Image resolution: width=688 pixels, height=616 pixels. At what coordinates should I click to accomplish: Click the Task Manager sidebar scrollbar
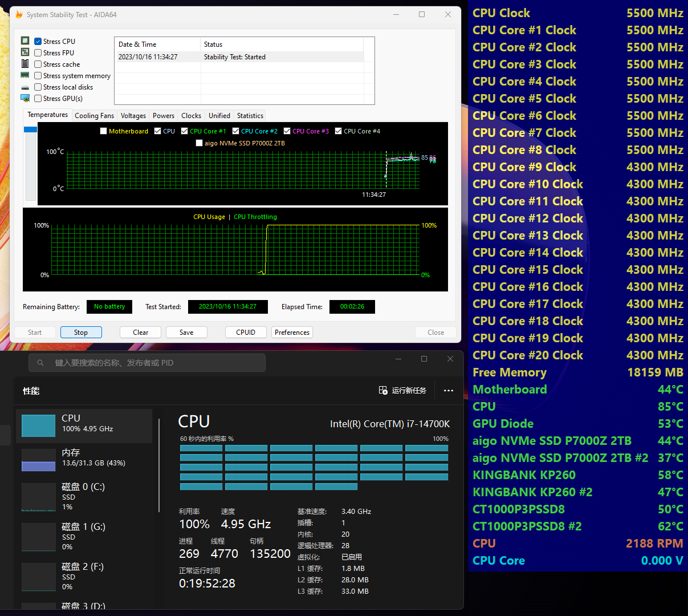click(x=159, y=465)
